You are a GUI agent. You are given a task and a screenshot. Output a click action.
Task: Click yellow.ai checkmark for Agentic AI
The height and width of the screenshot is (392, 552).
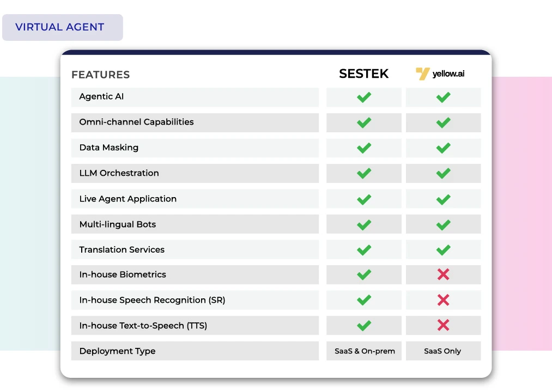pyautogui.click(x=443, y=97)
